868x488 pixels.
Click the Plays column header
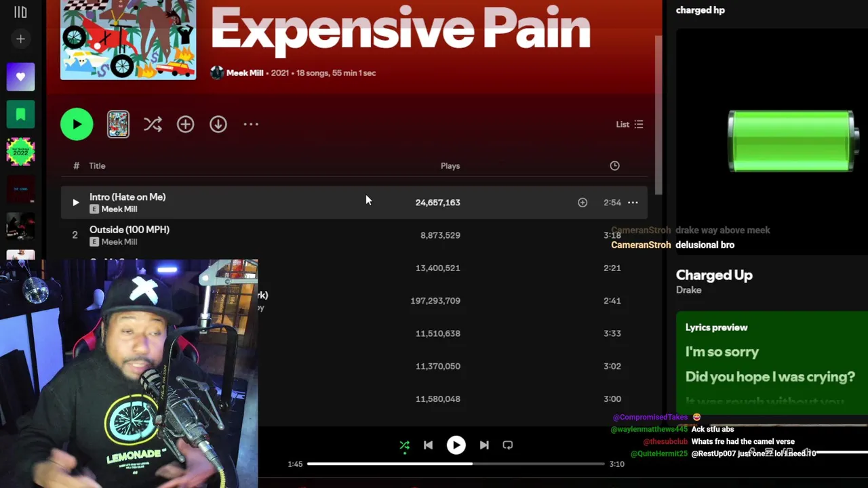tap(450, 165)
